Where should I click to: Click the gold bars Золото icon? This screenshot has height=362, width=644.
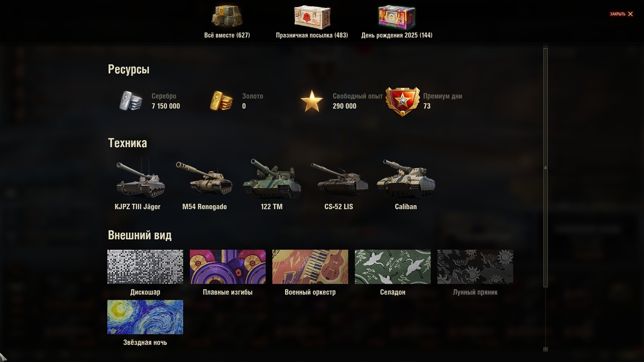(x=221, y=101)
